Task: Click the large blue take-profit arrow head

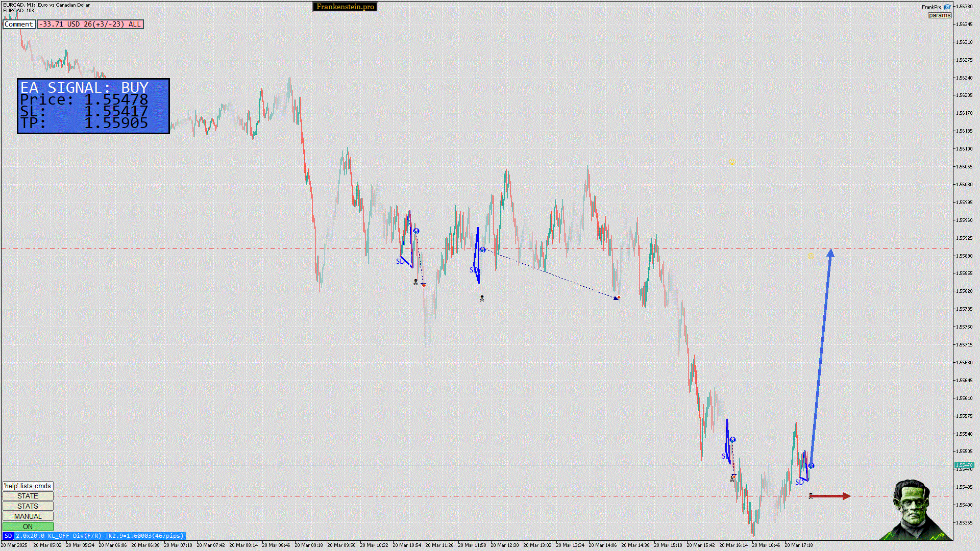Action: tap(830, 253)
